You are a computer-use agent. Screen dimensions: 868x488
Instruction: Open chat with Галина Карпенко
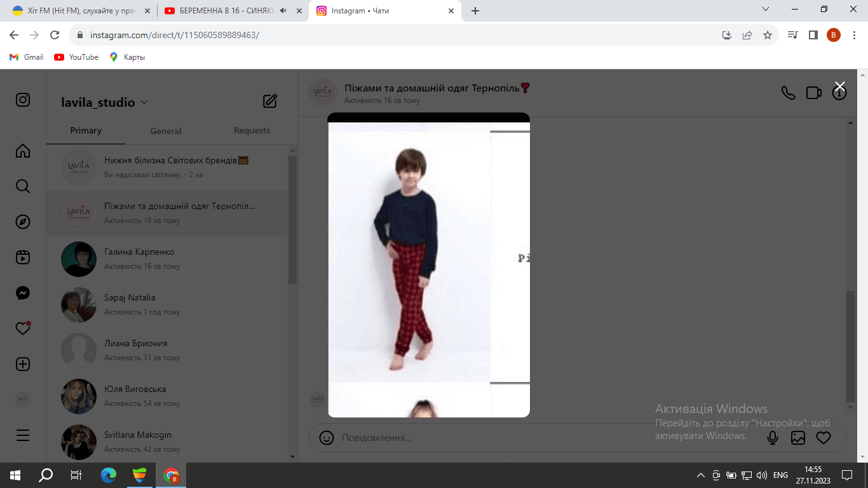pos(167,259)
